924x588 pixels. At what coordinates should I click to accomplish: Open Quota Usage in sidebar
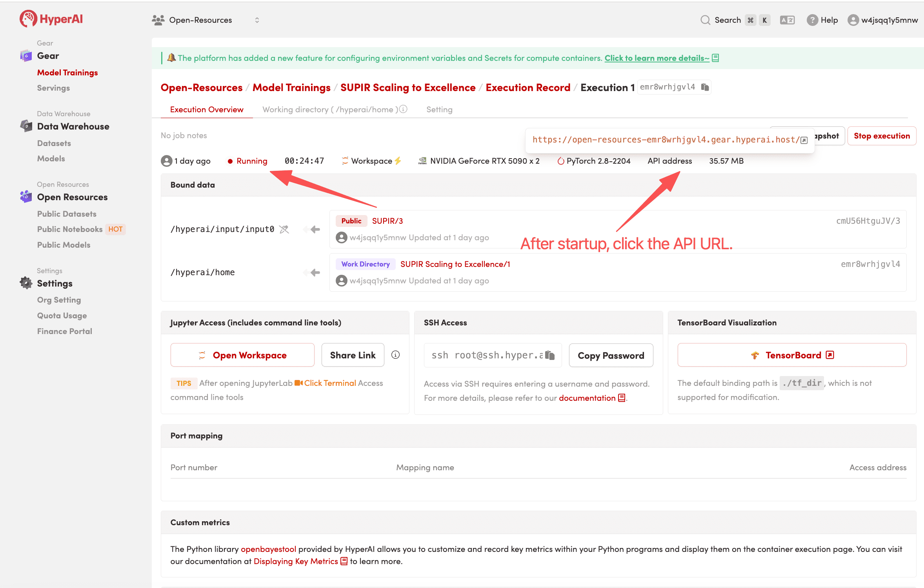tap(62, 316)
